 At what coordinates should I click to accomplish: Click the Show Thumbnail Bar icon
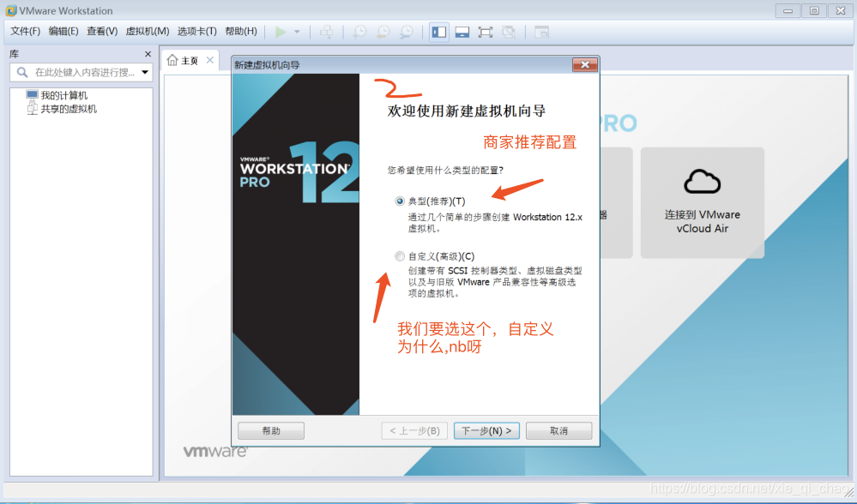462,32
